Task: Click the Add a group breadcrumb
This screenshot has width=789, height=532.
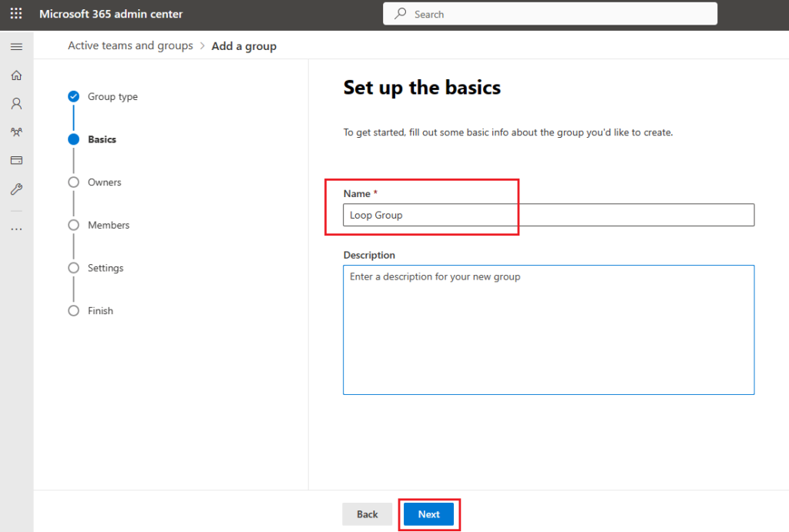Action: point(243,45)
